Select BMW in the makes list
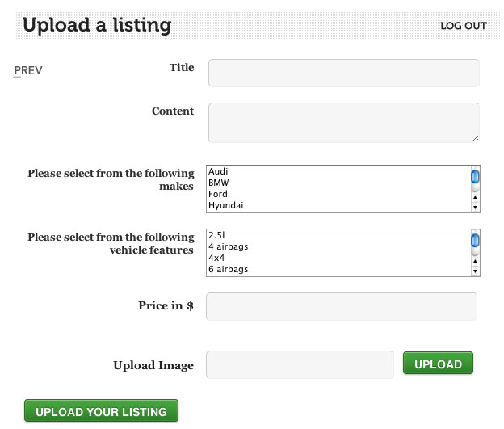504x429 pixels. coord(219,183)
